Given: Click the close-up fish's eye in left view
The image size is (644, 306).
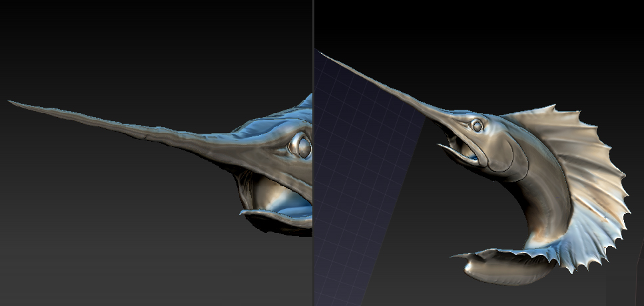Looking at the screenshot, I should point(300,146).
